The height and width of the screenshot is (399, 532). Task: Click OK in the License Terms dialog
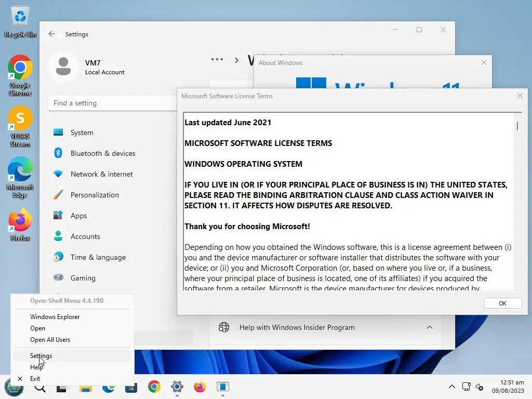pos(503,303)
